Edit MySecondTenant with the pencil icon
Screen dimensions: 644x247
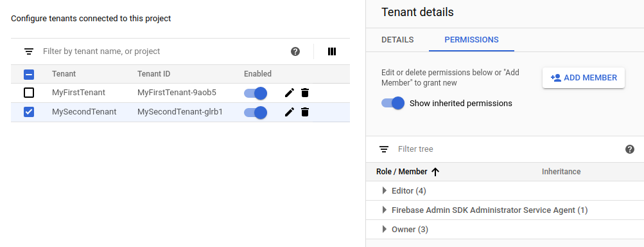pyautogui.click(x=290, y=111)
